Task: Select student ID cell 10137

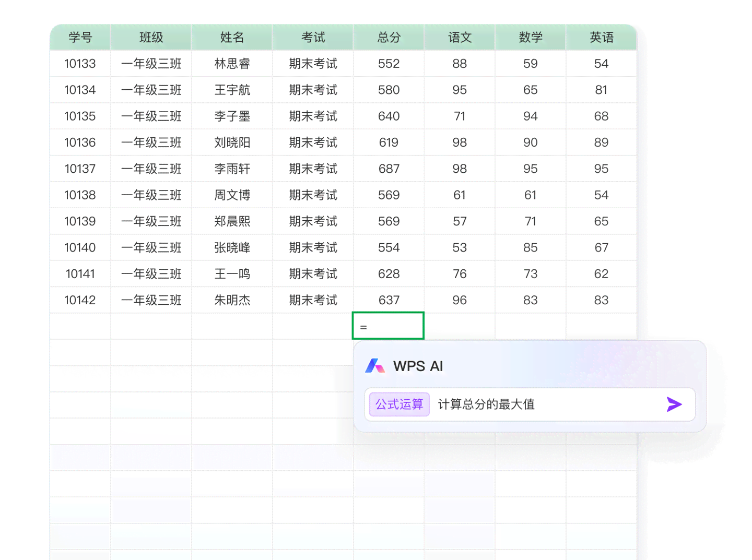Action: [80, 169]
